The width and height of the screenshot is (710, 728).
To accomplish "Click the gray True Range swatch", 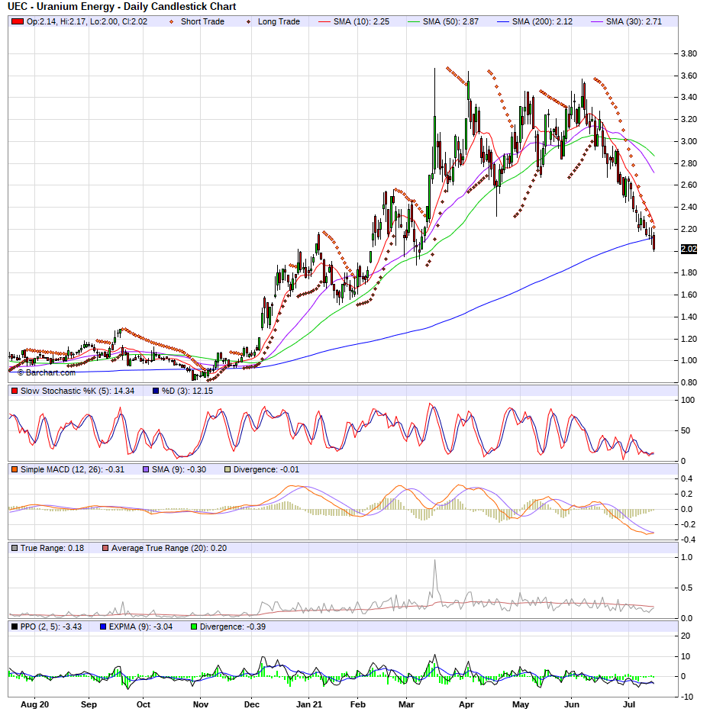I will click(15, 548).
